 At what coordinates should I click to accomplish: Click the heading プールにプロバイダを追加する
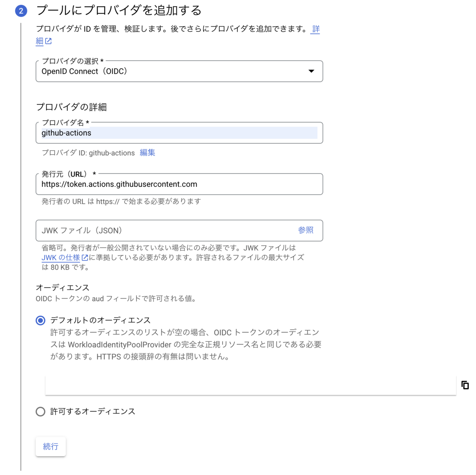pos(119,10)
